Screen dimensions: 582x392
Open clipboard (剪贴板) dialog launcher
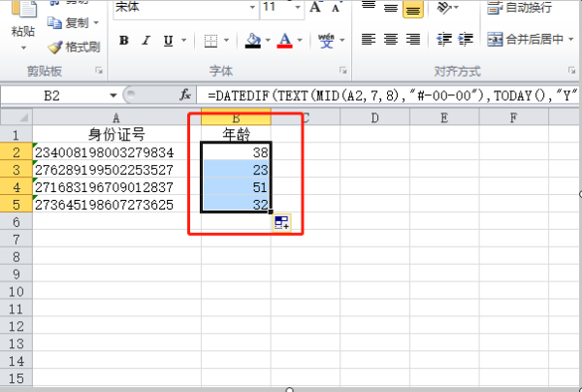point(99,70)
